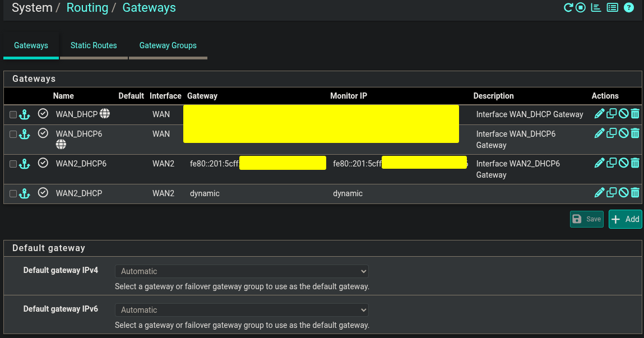
Task: Expand the Default gateway IPv4 dropdown
Action: [x=242, y=271]
